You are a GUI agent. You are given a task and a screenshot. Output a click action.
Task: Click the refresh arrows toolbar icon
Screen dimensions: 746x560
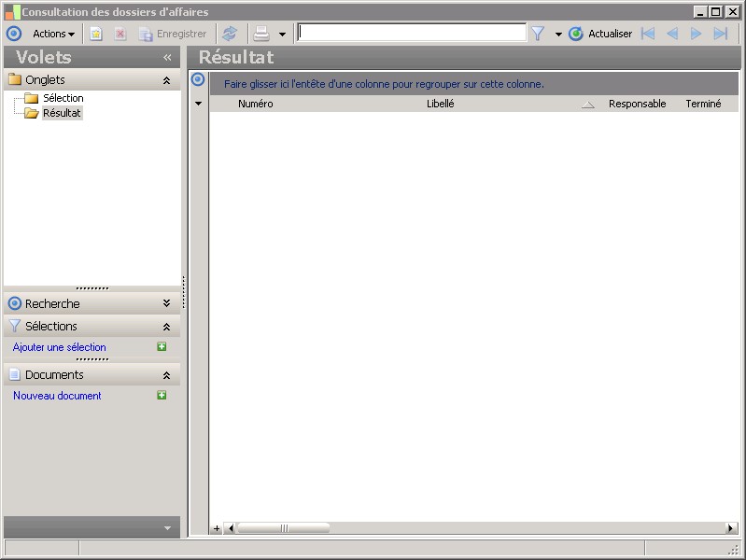click(x=230, y=34)
